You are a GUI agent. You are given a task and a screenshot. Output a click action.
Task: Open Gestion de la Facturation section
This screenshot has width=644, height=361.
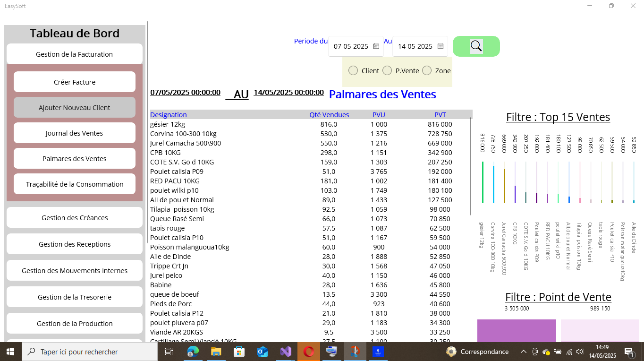[75, 54]
